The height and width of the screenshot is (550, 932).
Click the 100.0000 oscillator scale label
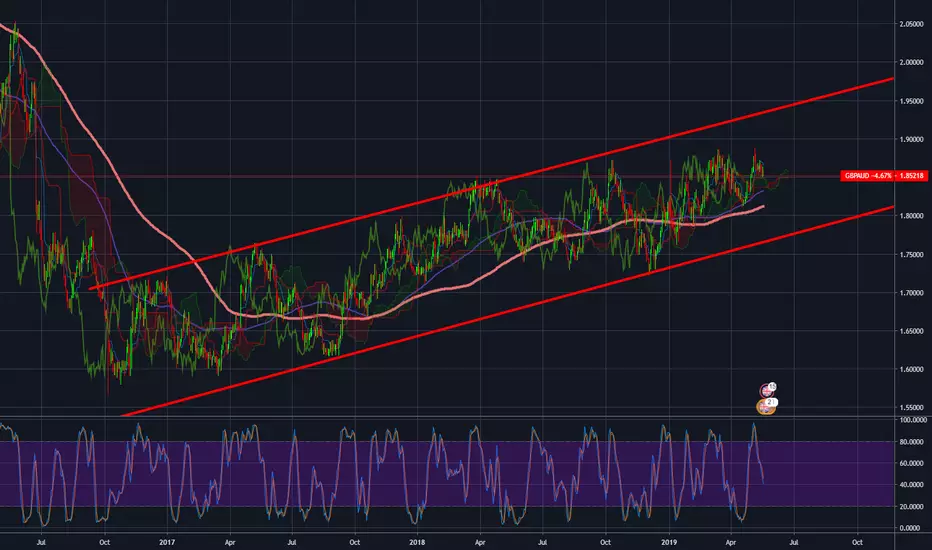913,420
